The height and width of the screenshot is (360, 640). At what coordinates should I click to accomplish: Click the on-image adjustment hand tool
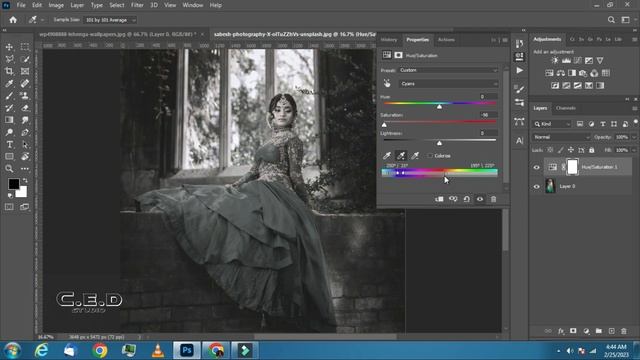387,84
